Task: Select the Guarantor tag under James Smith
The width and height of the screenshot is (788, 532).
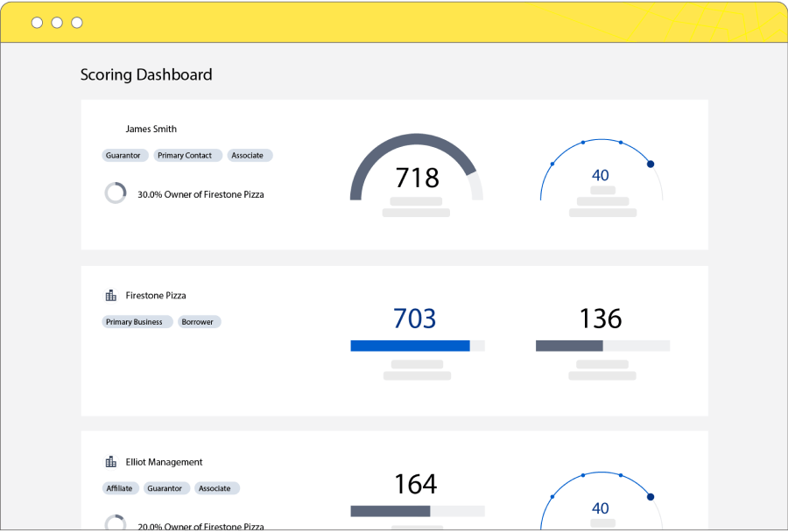Action: 123,156
